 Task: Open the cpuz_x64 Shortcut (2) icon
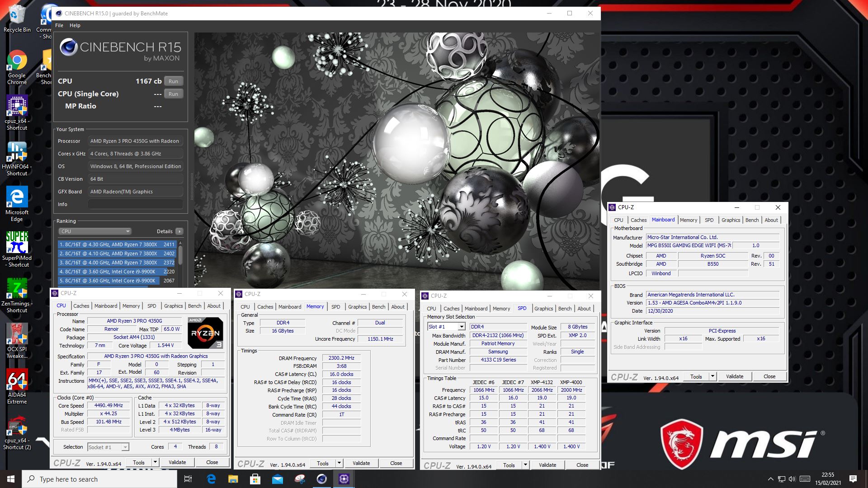click(17, 432)
